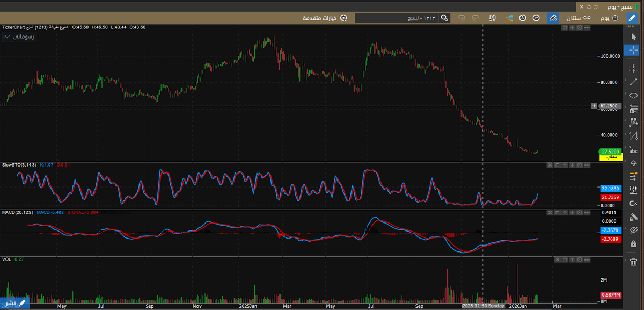Select the zigzag channel drawing tool
Screen dimensions: 644x310
click(x=633, y=136)
